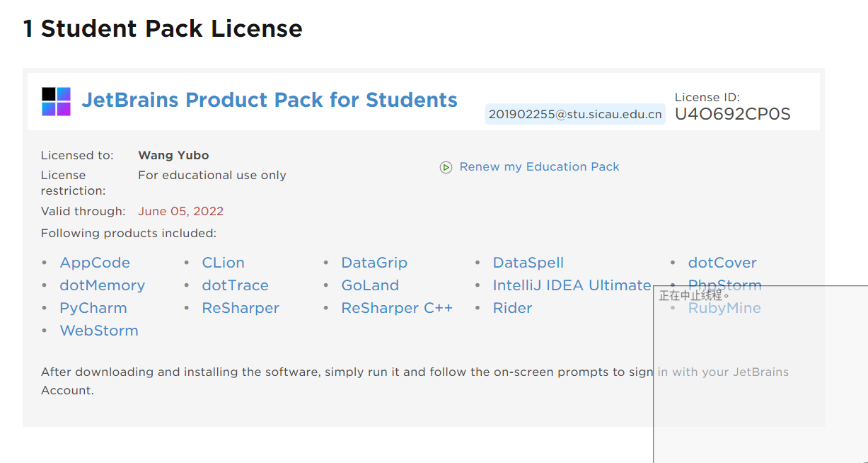Open the AppCode product link
The image size is (868, 463).
95,263
